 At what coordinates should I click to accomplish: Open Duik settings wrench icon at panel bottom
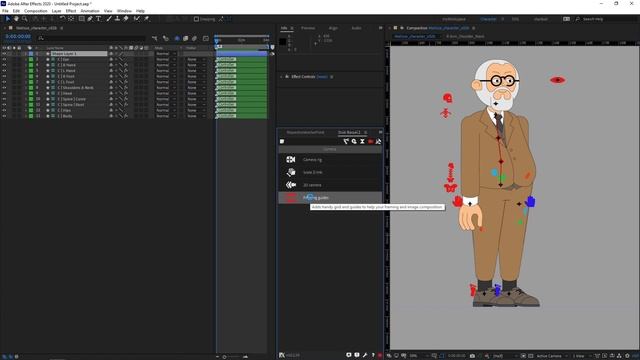tap(365, 355)
